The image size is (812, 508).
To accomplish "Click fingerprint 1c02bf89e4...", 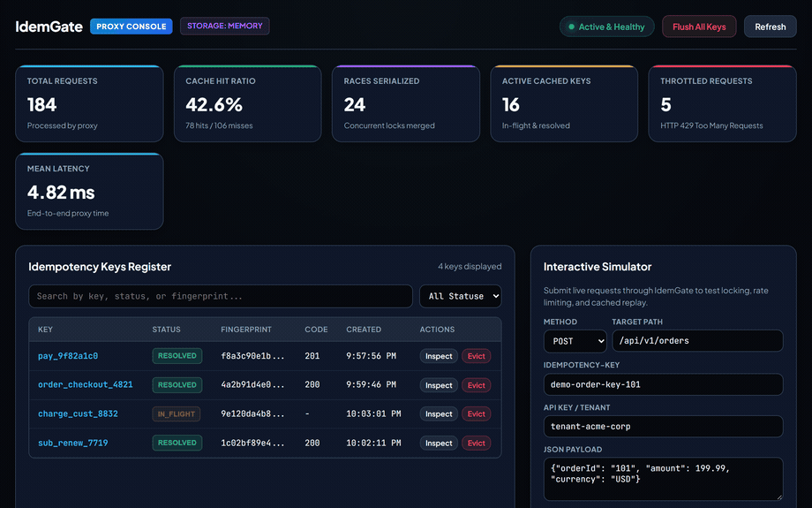I will (252, 443).
